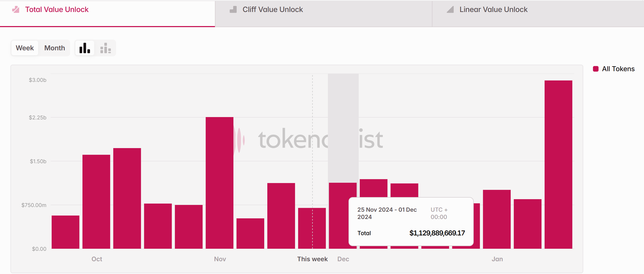Click the Jan bar left of the tallest
Screen dimensions: 644x274
pyautogui.click(x=527, y=224)
